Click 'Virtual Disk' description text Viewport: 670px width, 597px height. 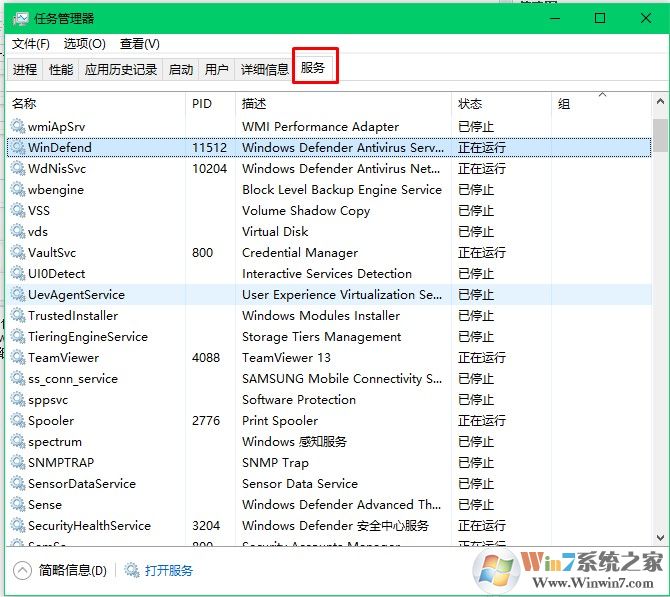[275, 231]
